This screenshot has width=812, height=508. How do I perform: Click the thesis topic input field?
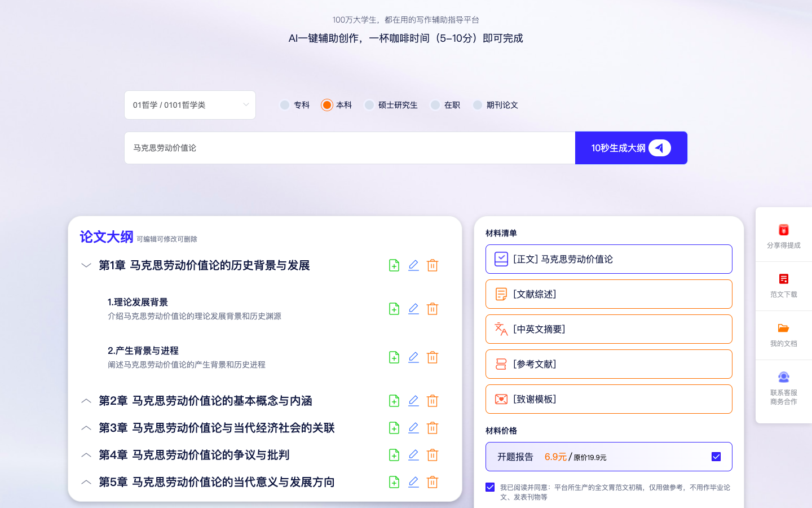350,148
